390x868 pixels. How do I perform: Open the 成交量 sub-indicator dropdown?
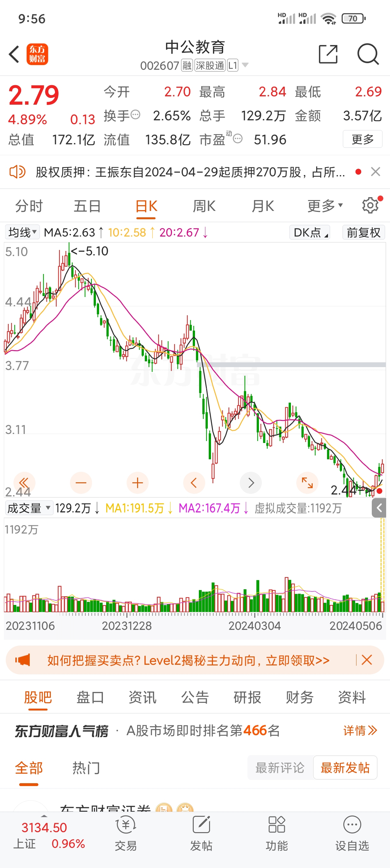29,508
